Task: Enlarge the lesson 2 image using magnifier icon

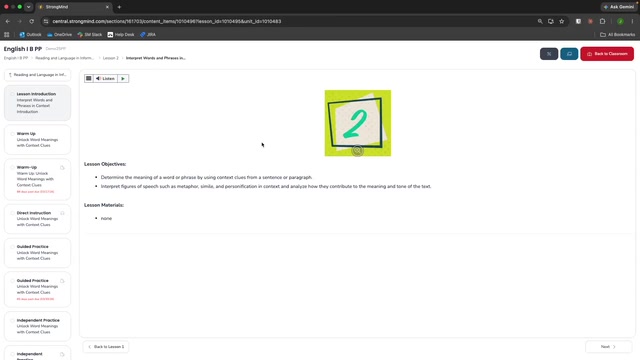Action: [x=358, y=151]
